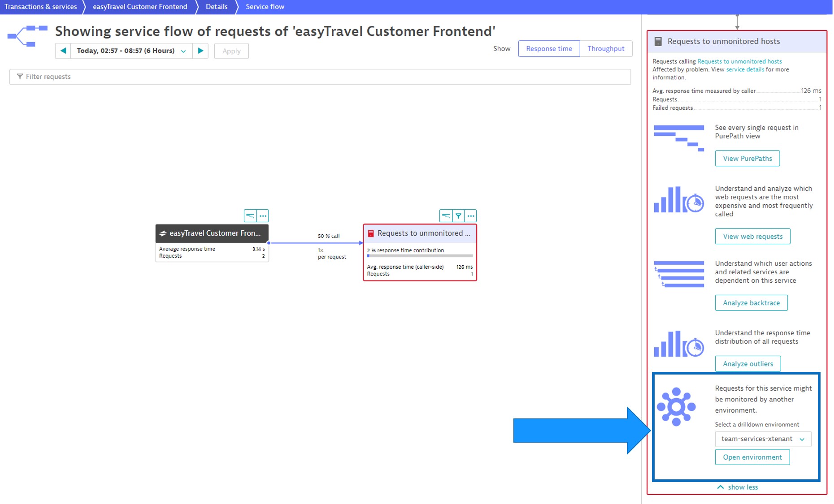Click the response time contribution bar
This screenshot has width=834, height=504.
tap(420, 256)
